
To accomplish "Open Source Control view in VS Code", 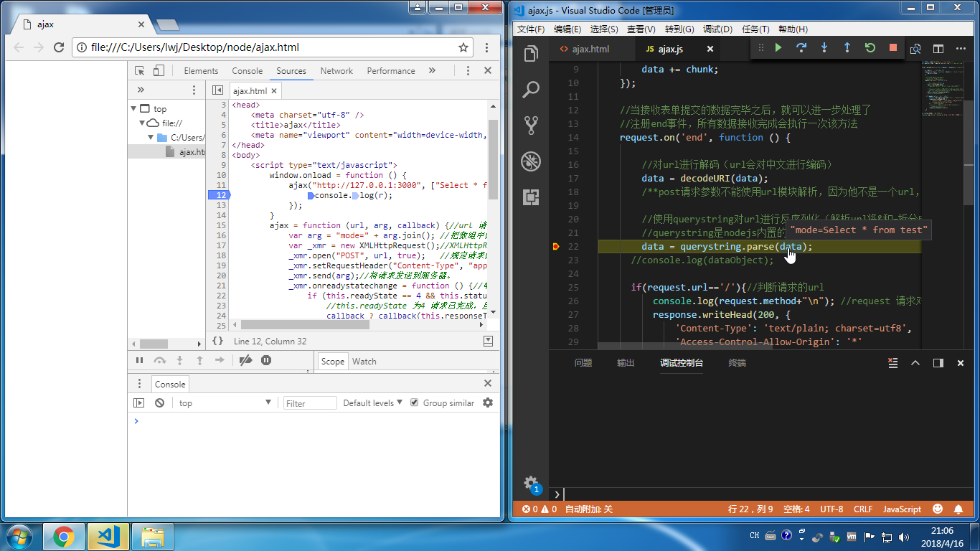I will [531, 125].
